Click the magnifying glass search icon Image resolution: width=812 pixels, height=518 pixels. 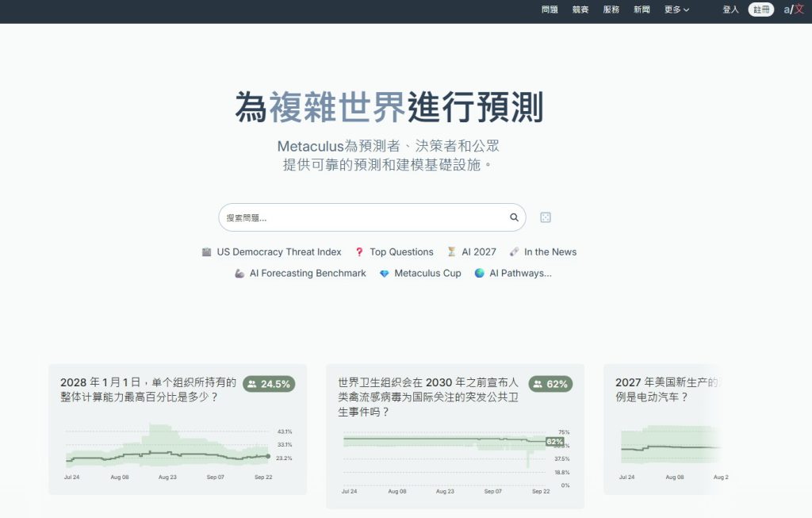click(514, 217)
